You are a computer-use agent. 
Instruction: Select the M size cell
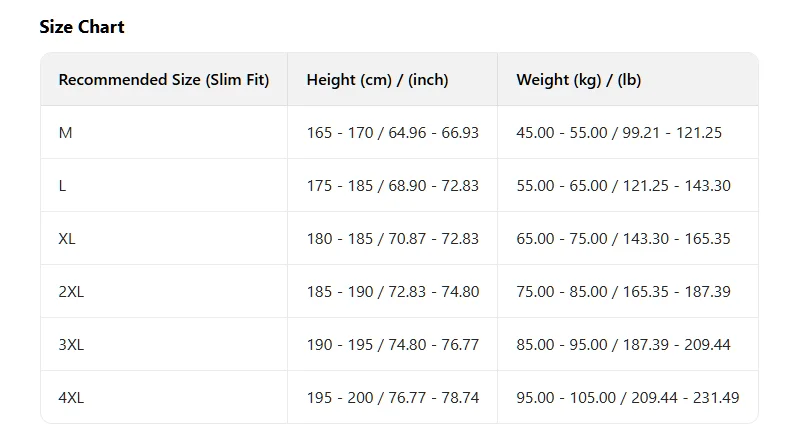[x=66, y=132]
